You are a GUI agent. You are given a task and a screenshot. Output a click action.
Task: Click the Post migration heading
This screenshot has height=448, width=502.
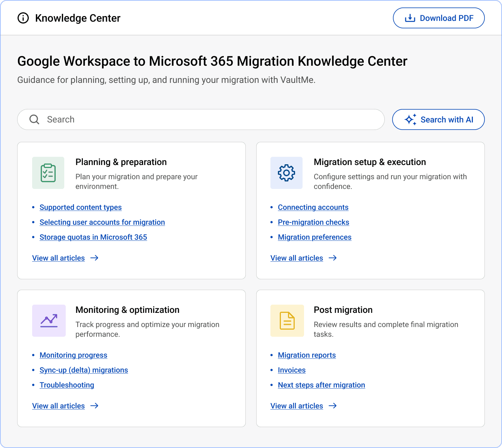(343, 310)
